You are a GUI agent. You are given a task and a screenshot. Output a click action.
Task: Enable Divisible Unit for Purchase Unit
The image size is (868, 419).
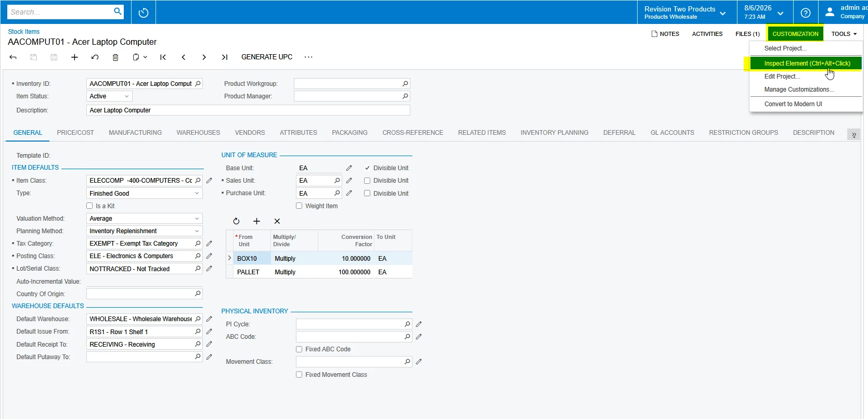point(367,193)
